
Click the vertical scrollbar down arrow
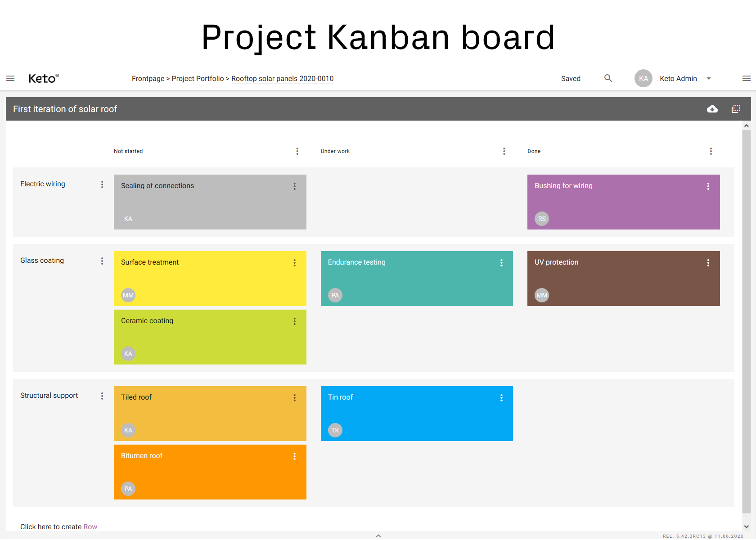[x=747, y=526]
